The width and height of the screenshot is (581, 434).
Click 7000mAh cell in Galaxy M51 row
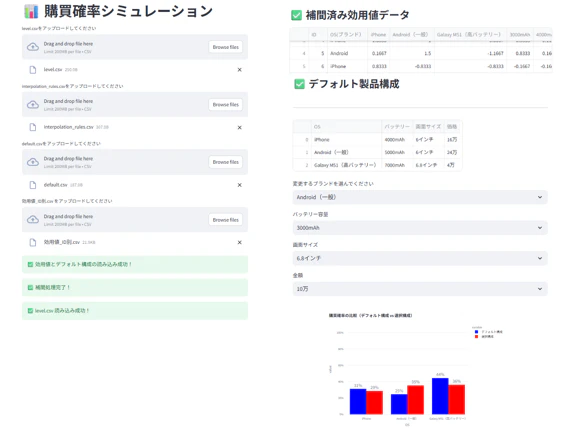point(397,165)
